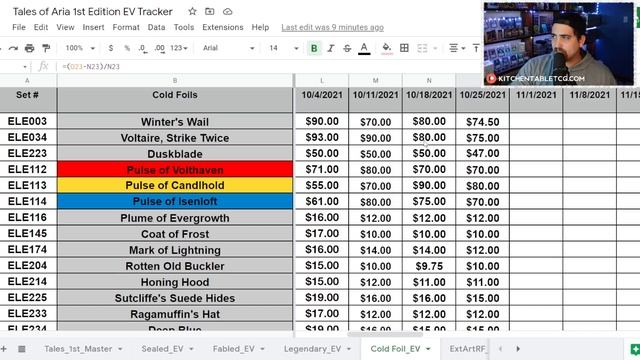Screen dimensions: 640x360
Task: Decrease decimal places icon
Action: pyautogui.click(x=142, y=48)
